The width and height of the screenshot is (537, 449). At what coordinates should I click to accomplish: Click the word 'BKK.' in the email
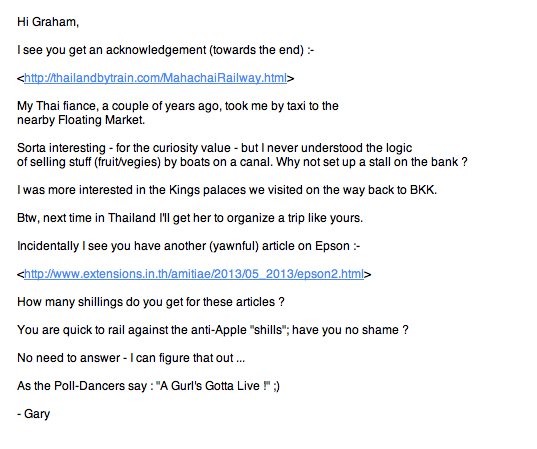tap(423, 190)
